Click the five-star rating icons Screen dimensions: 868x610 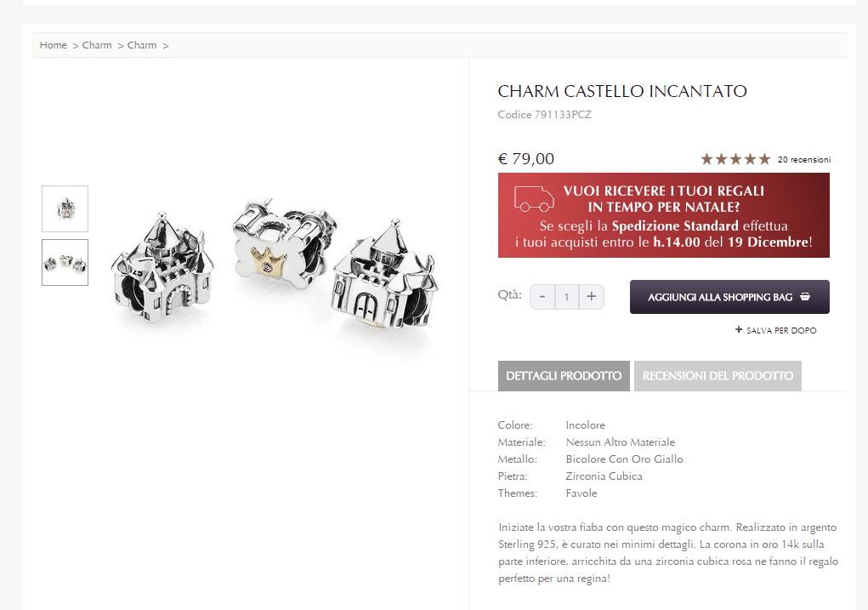[x=735, y=159]
